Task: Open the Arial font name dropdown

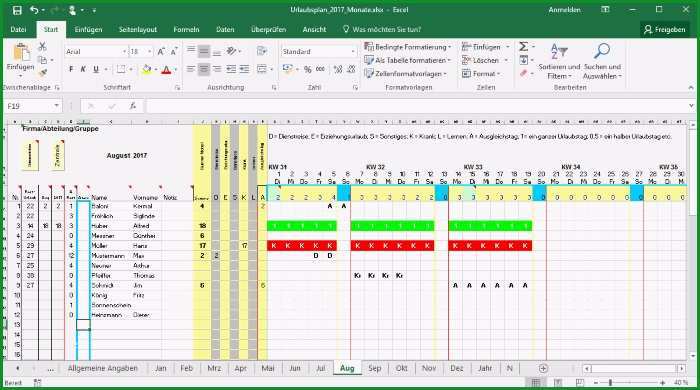Action: pyautogui.click(x=125, y=52)
